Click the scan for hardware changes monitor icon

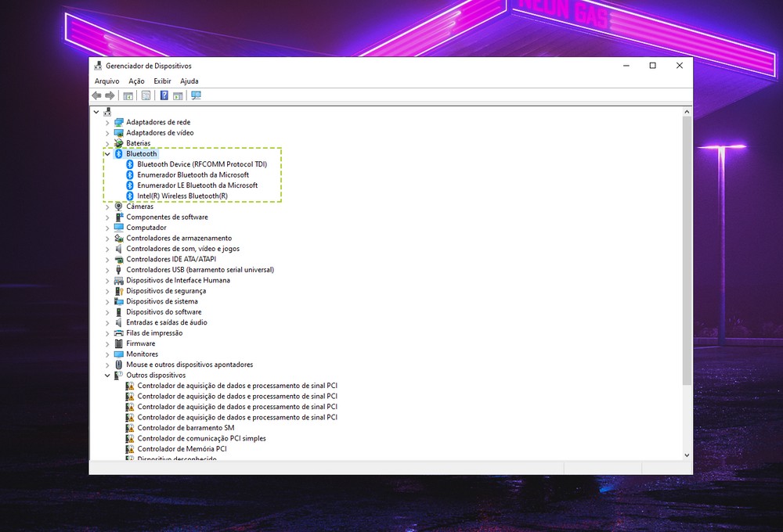click(197, 95)
